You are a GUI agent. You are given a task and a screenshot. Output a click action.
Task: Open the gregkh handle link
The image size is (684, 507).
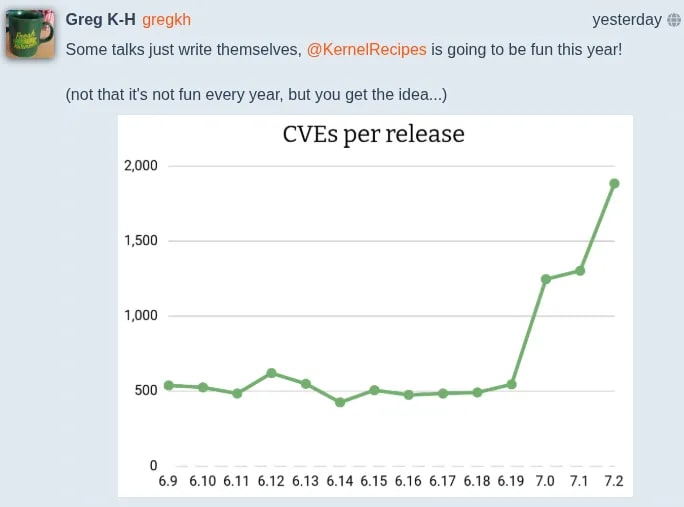(166, 20)
